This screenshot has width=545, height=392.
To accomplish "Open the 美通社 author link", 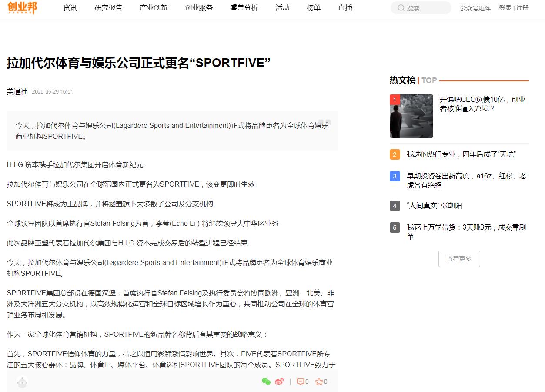I will pos(17,91).
